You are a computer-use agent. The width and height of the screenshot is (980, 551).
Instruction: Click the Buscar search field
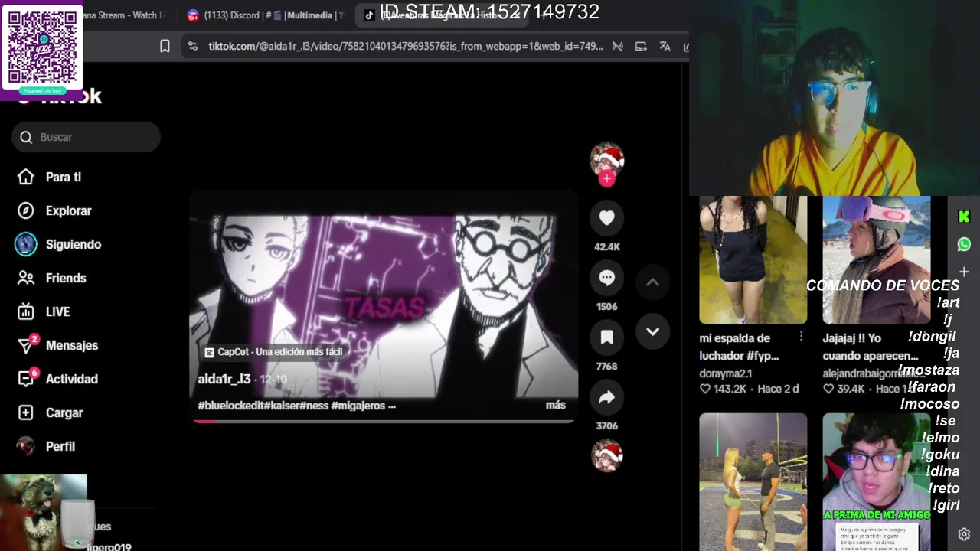pos(86,137)
